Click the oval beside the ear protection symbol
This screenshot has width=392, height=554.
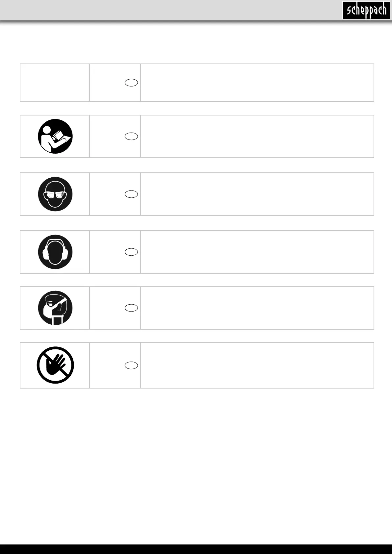[131, 252]
